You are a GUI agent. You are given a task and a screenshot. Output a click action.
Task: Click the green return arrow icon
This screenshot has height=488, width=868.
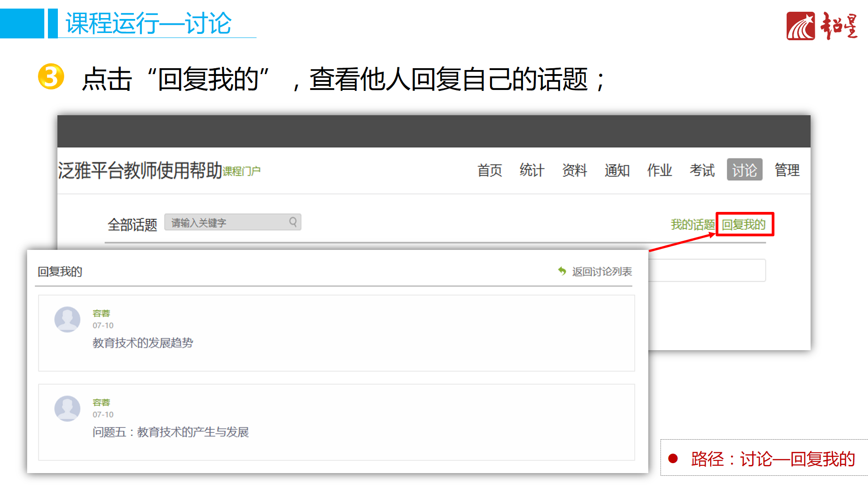coord(562,271)
